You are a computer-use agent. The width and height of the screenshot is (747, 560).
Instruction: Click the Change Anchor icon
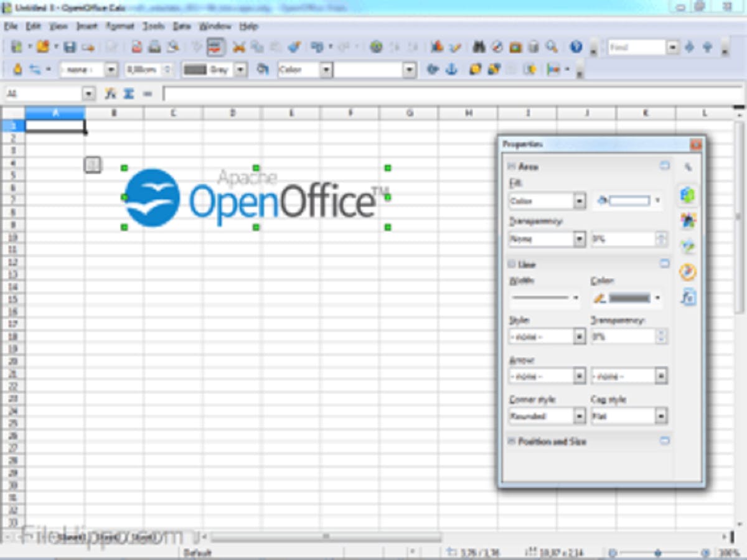tap(451, 69)
